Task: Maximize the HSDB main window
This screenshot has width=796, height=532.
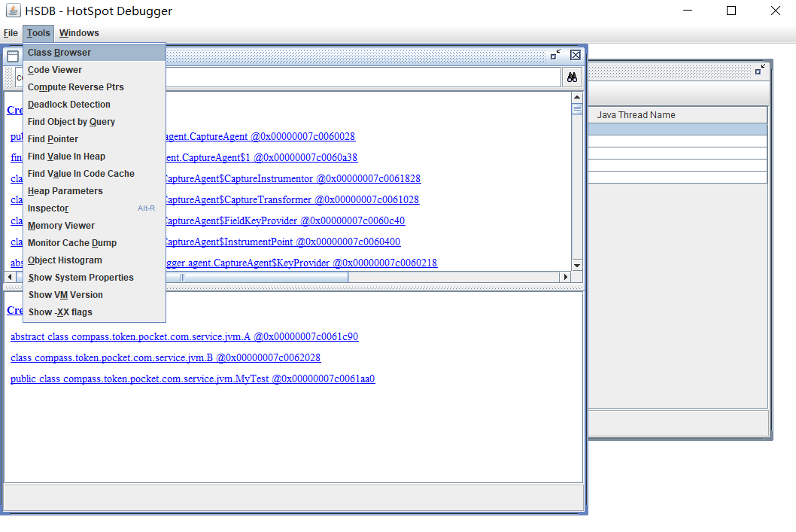Action: click(x=731, y=11)
